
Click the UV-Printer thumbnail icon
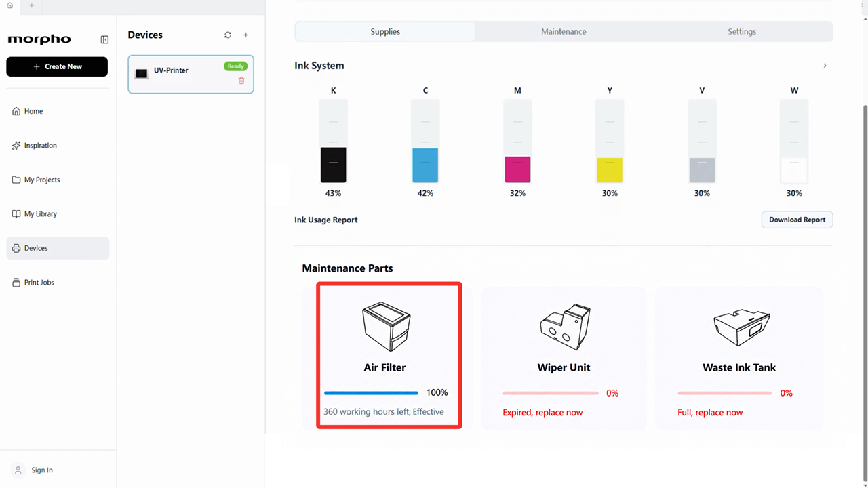pos(142,74)
